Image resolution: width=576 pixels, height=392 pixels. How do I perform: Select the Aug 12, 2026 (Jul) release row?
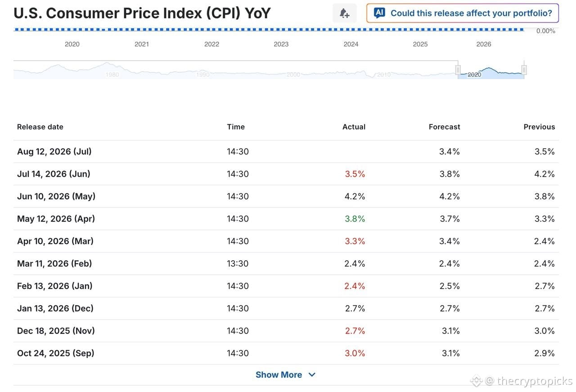click(286, 151)
